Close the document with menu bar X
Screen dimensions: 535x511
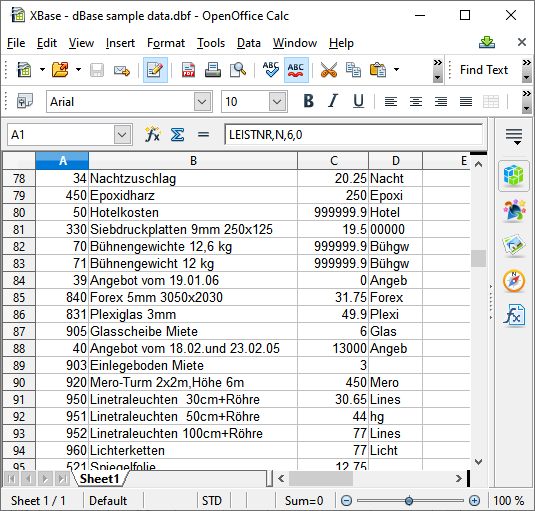point(522,42)
